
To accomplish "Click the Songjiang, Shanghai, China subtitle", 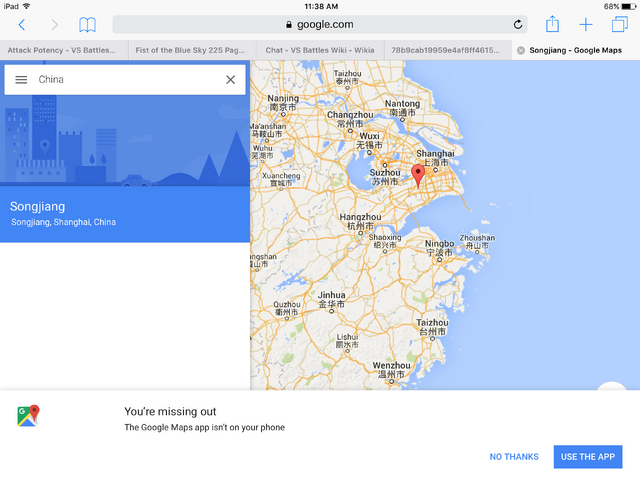I will point(63,222).
